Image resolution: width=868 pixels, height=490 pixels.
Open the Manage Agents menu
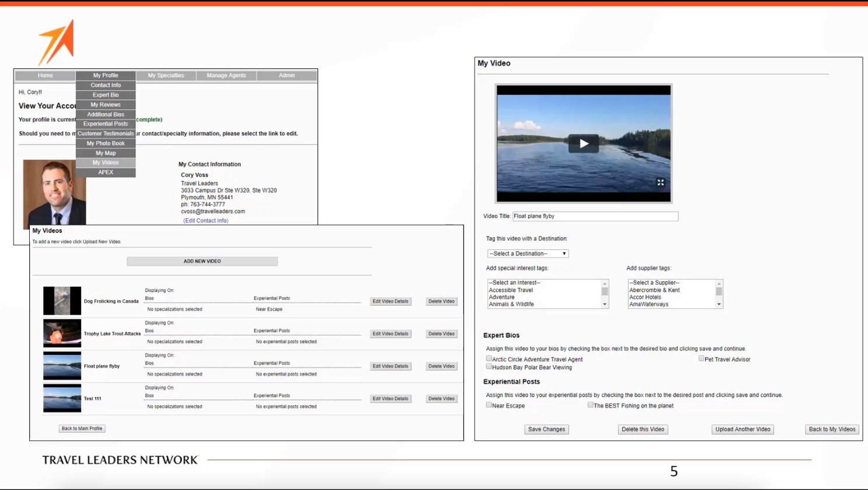click(226, 75)
